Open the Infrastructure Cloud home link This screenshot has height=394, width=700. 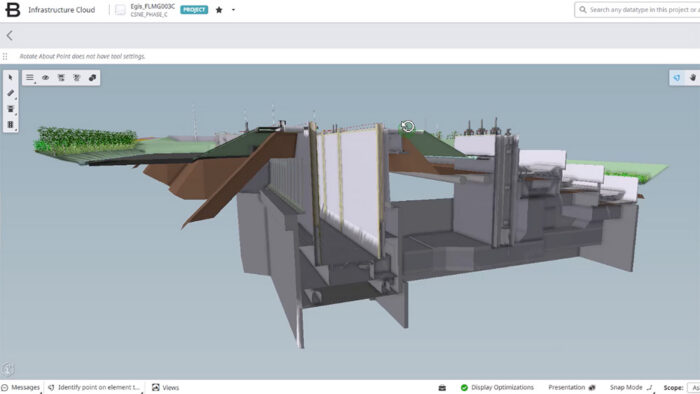coord(61,10)
